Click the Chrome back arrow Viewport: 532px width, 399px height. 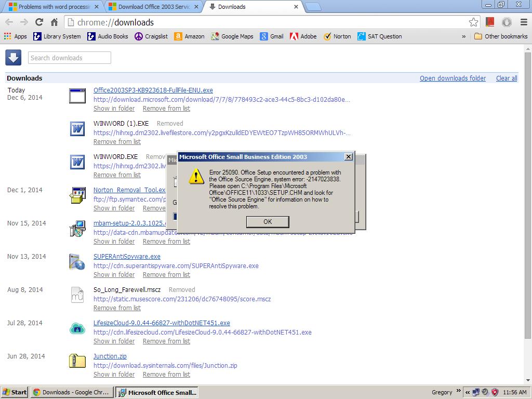(x=9, y=22)
